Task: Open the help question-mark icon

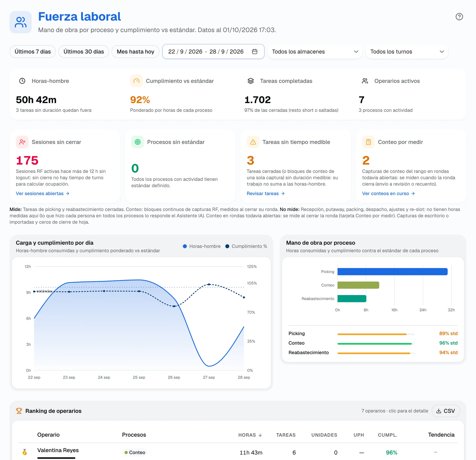Action: tap(459, 17)
